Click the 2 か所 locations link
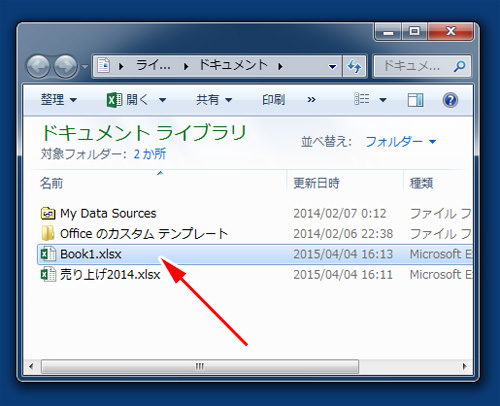This screenshot has height=406, width=500. coord(150,154)
